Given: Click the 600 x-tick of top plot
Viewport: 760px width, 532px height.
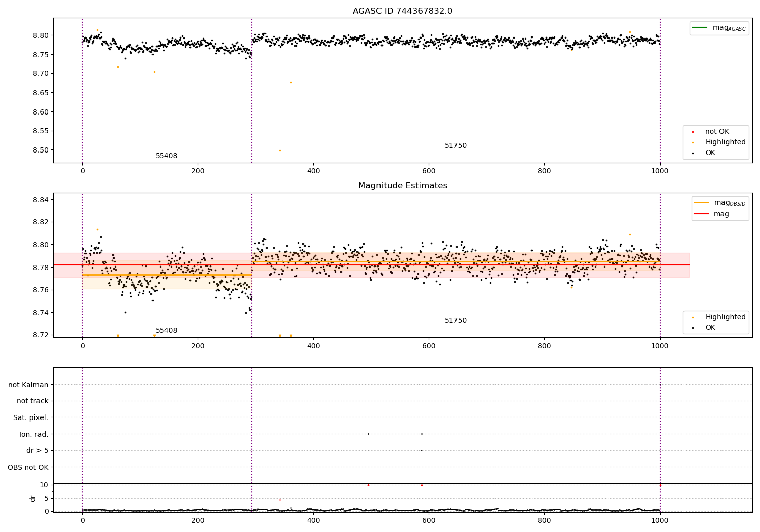Looking at the screenshot, I should [x=429, y=171].
